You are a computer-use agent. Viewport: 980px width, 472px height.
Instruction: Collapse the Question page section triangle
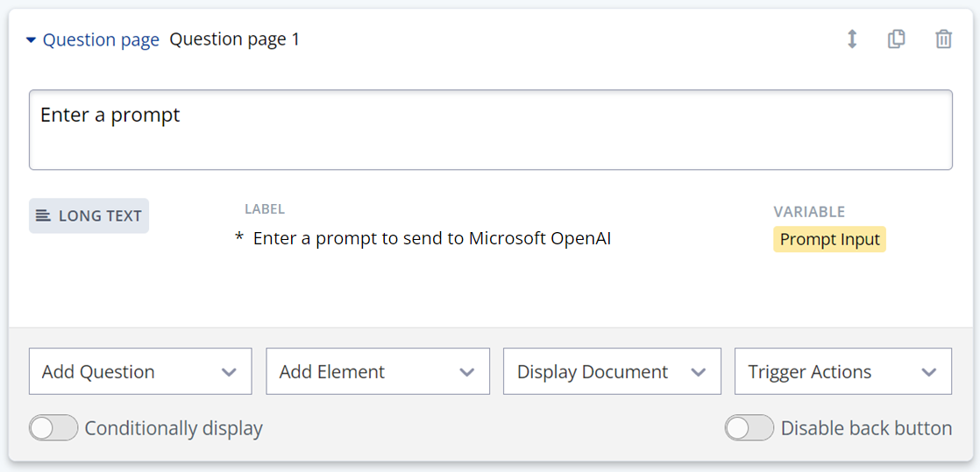[31, 40]
